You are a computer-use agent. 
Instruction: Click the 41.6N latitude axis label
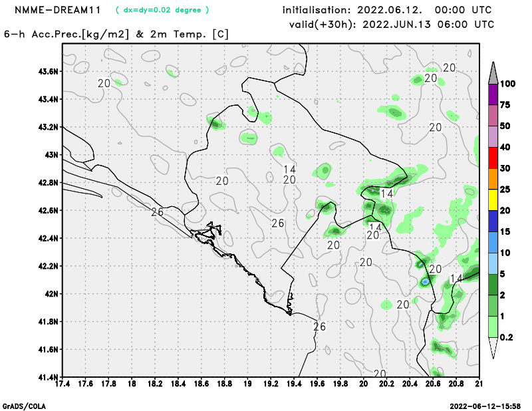[x=48, y=350]
